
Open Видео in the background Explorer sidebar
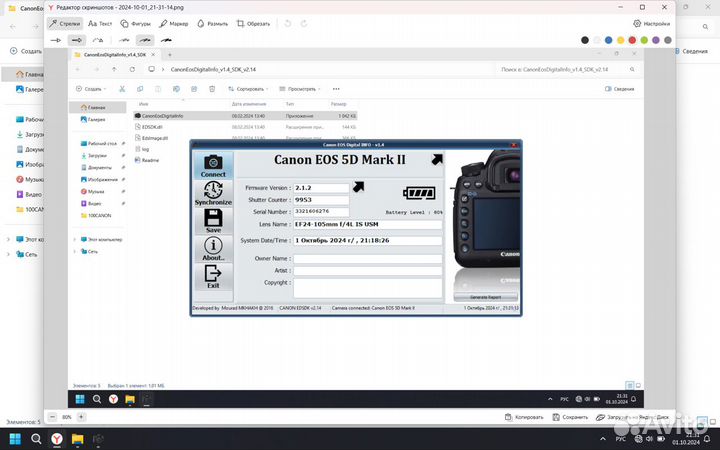(x=28, y=194)
